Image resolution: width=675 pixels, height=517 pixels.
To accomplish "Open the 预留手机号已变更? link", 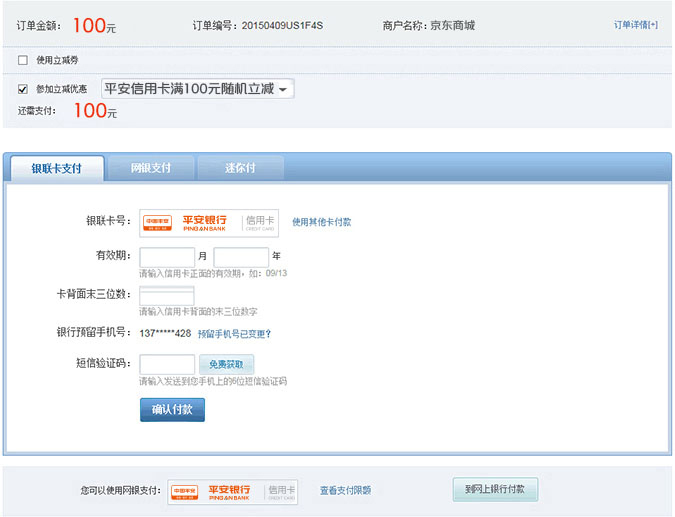I will 234,334.
